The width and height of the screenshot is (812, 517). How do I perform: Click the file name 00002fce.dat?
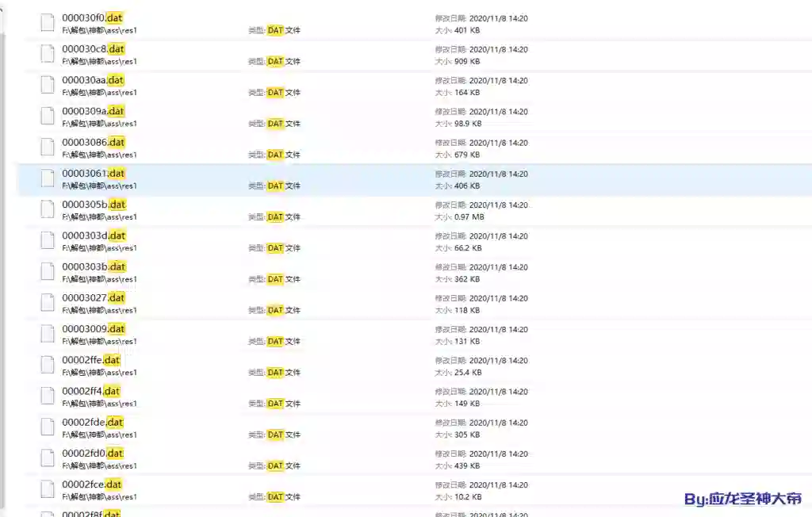pyautogui.click(x=92, y=484)
